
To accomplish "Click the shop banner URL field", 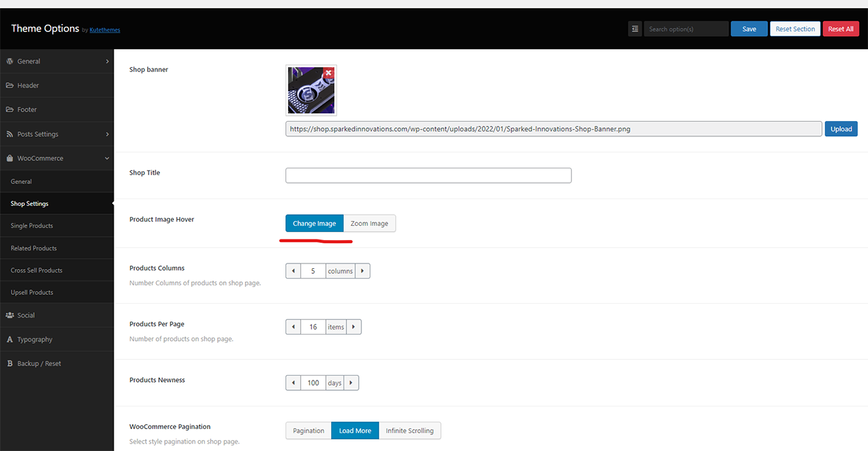I will tap(554, 129).
